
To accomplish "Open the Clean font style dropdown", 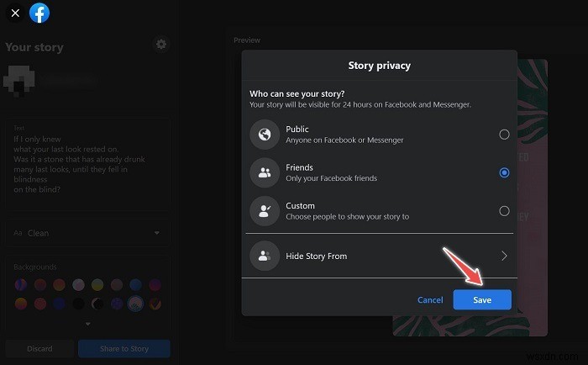I will coord(87,233).
